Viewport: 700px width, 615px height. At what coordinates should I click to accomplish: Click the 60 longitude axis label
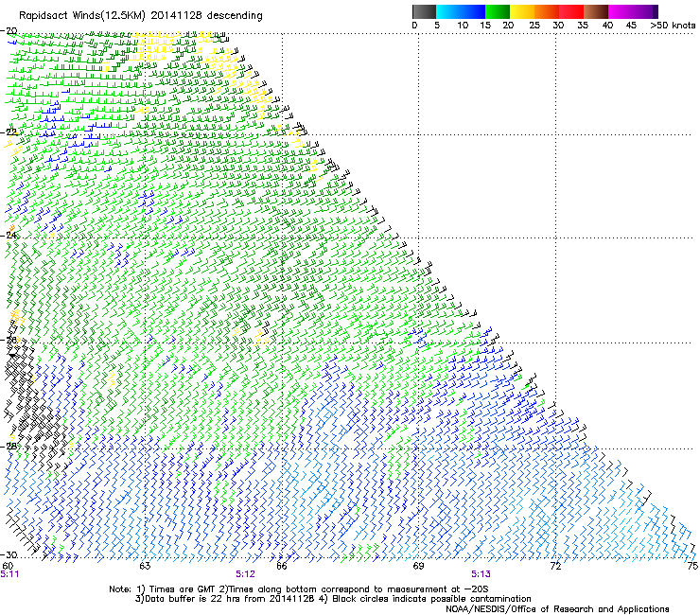click(x=8, y=566)
